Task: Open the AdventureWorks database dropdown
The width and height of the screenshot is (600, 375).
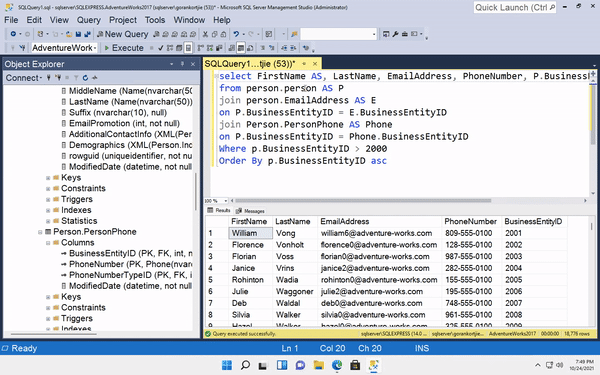Action: point(95,48)
